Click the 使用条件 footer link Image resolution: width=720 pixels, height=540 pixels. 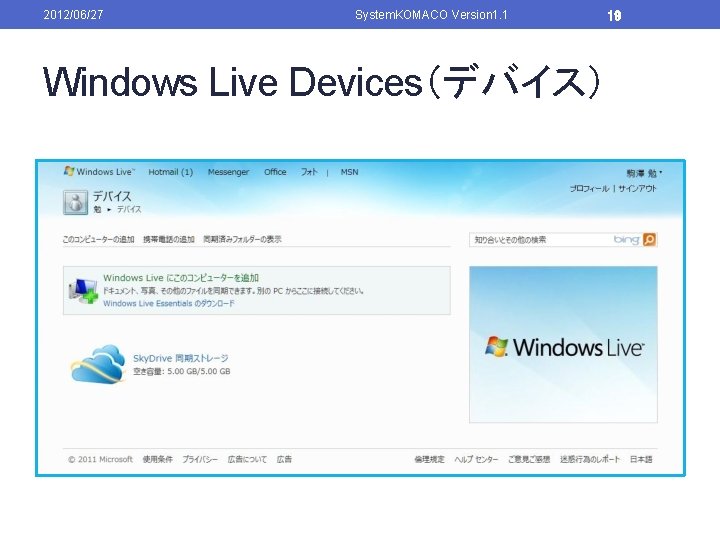(158, 459)
